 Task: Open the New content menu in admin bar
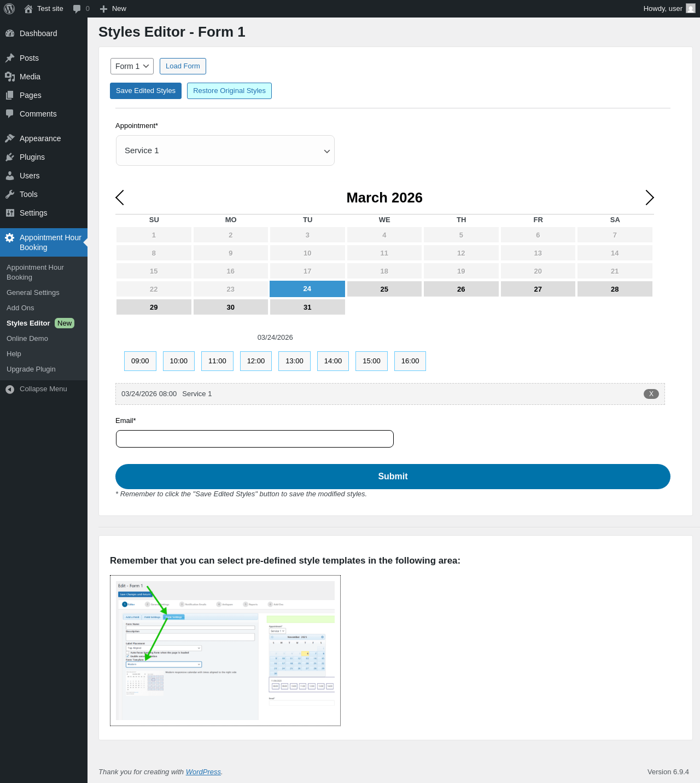point(113,9)
